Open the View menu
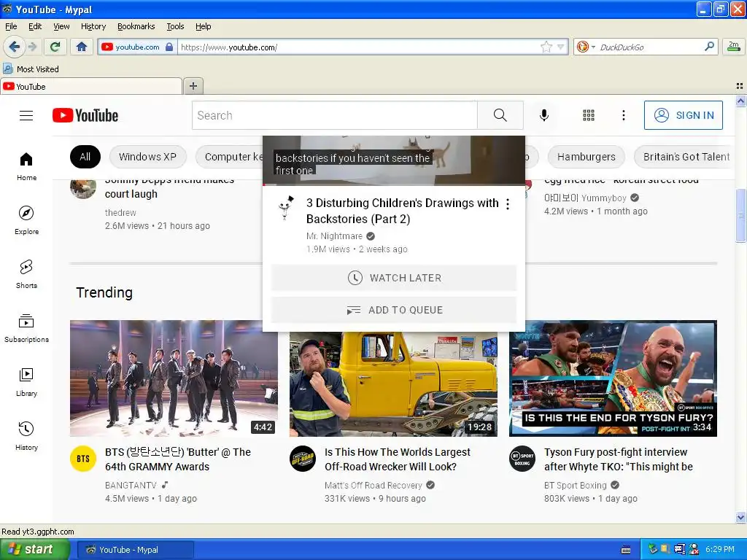747x560 pixels. click(x=61, y=26)
